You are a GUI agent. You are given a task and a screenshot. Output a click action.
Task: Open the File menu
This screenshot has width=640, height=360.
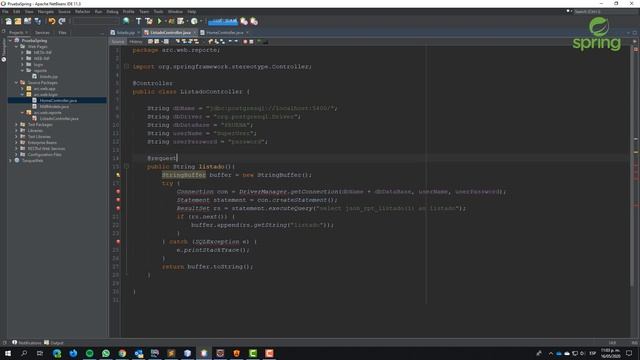click(x=5, y=12)
